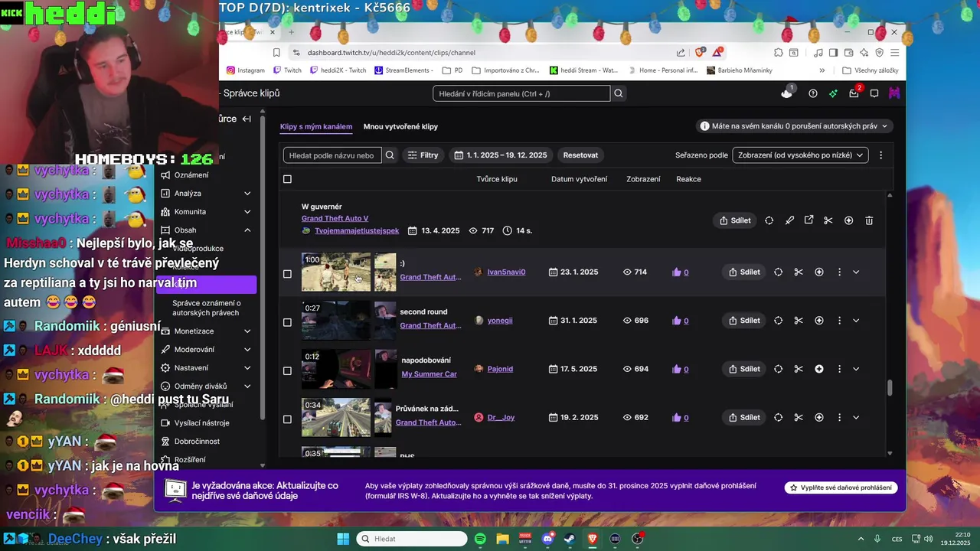Tick the checkbox for the ":)" clip

pyautogui.click(x=287, y=274)
